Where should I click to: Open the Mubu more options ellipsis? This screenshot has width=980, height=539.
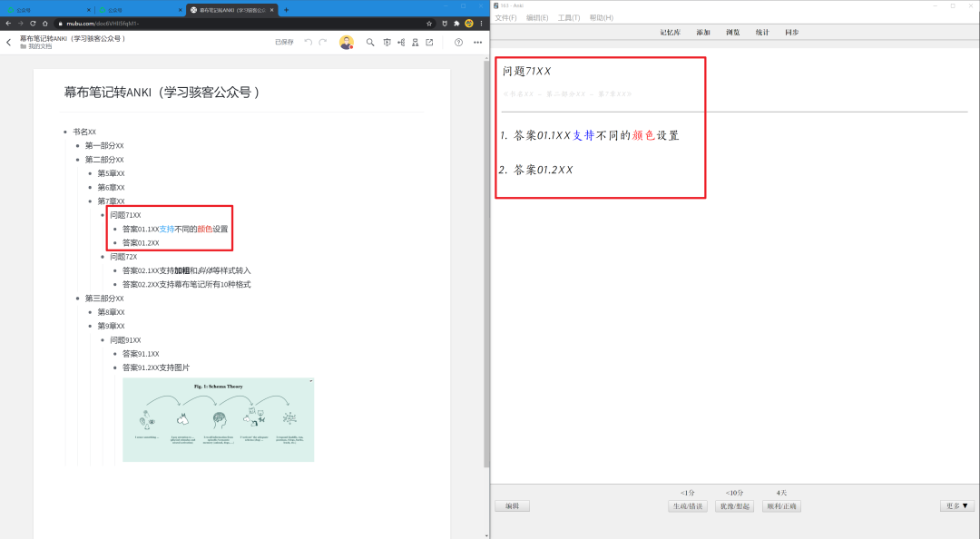pos(477,42)
